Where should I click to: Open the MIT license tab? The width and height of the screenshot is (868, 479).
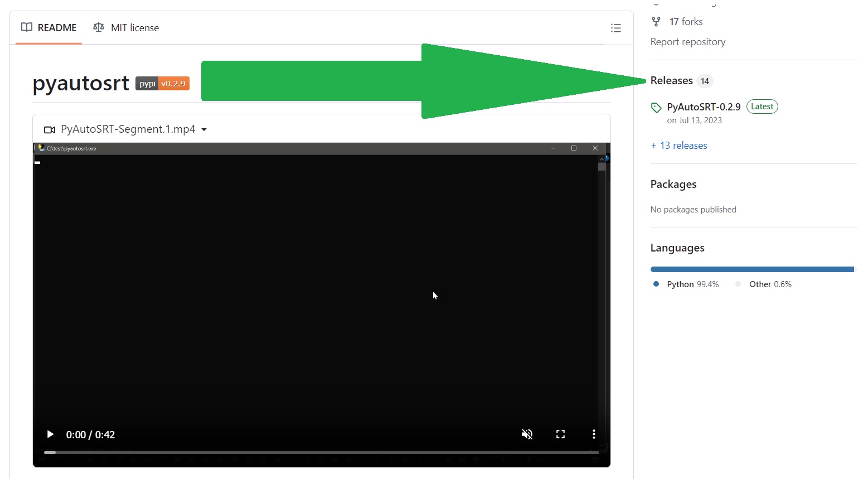126,27
